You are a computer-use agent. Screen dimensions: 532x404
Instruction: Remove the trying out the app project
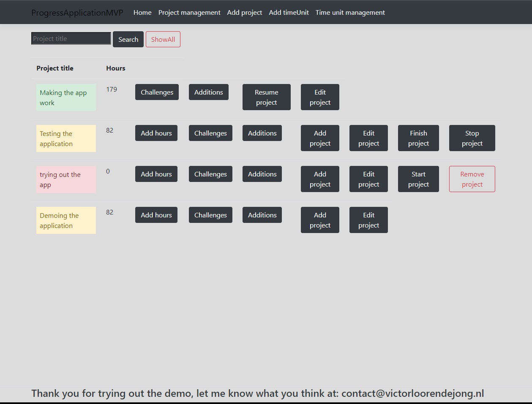click(x=472, y=179)
